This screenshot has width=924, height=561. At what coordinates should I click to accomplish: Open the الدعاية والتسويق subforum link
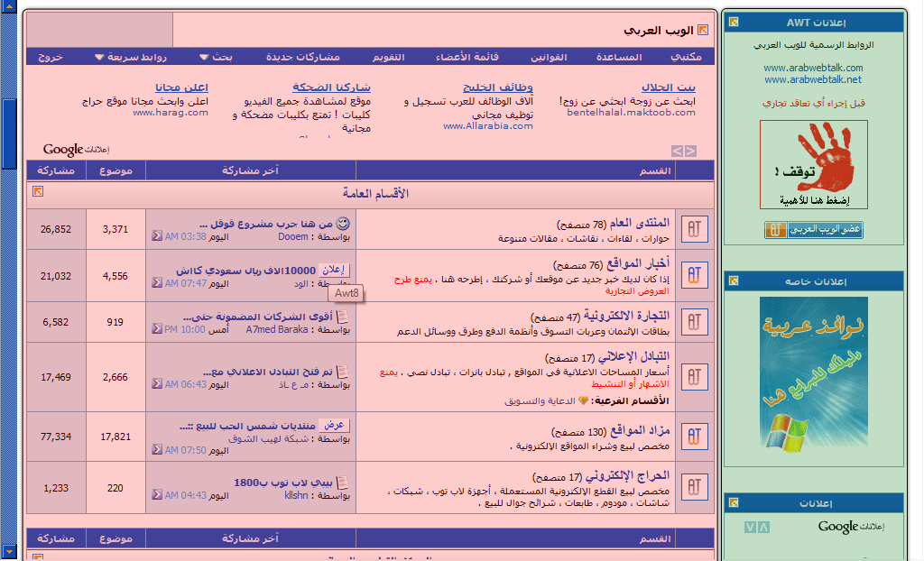tap(541, 400)
